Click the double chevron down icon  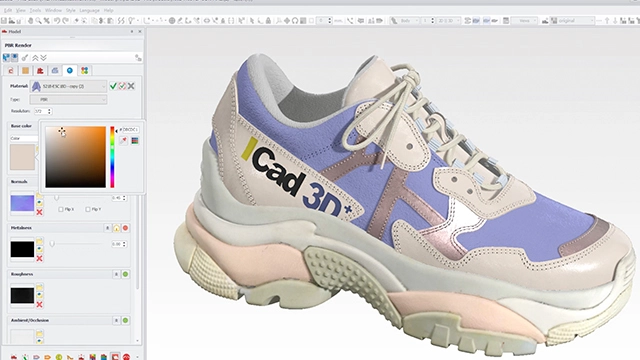pos(43,58)
